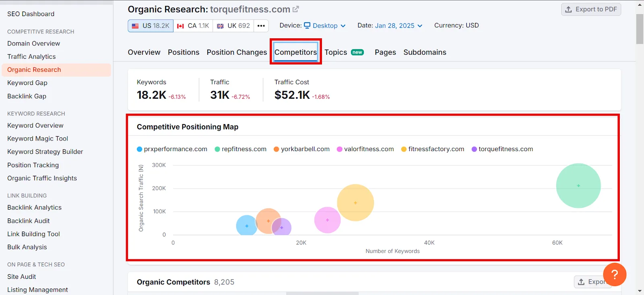Toggle yorkbarbell.com legend item

(x=301, y=149)
